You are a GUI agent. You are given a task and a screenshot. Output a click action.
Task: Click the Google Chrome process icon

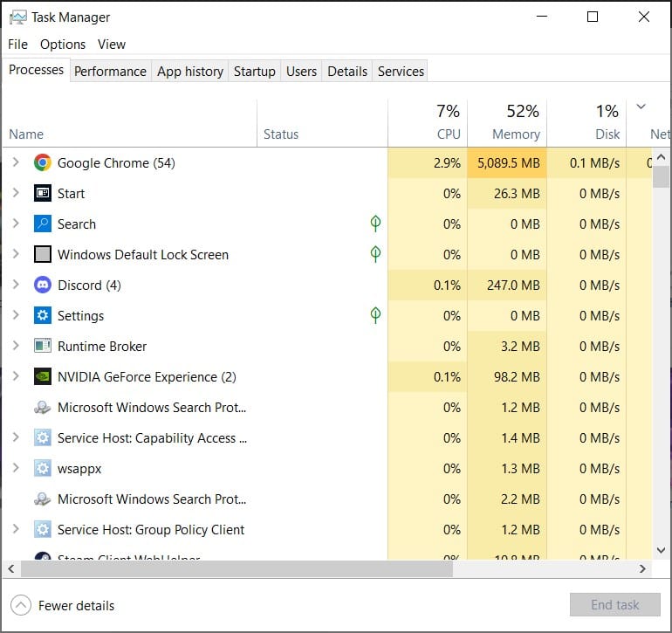click(43, 163)
